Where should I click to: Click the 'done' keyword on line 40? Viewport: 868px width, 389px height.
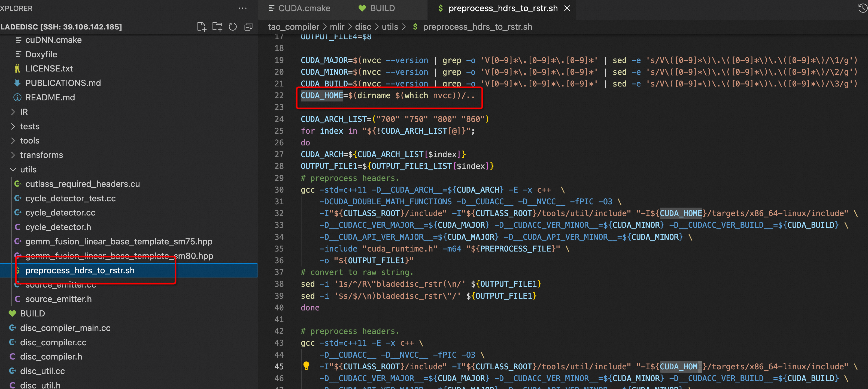click(x=310, y=308)
